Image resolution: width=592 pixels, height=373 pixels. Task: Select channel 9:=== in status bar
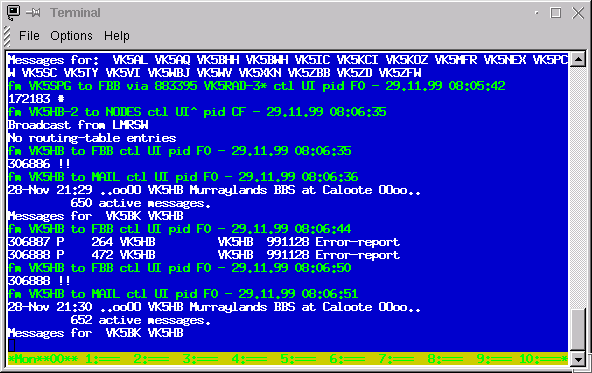tap(494, 359)
